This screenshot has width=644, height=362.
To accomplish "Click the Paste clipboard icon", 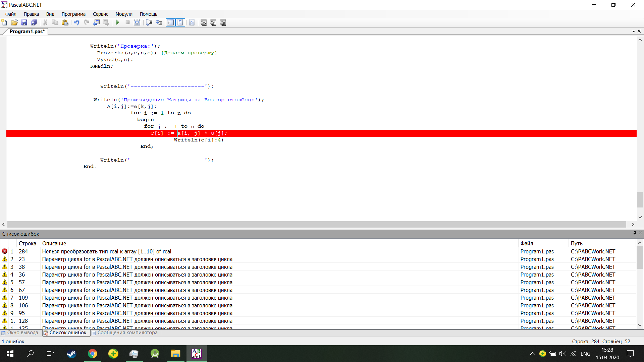I will [x=65, y=22].
